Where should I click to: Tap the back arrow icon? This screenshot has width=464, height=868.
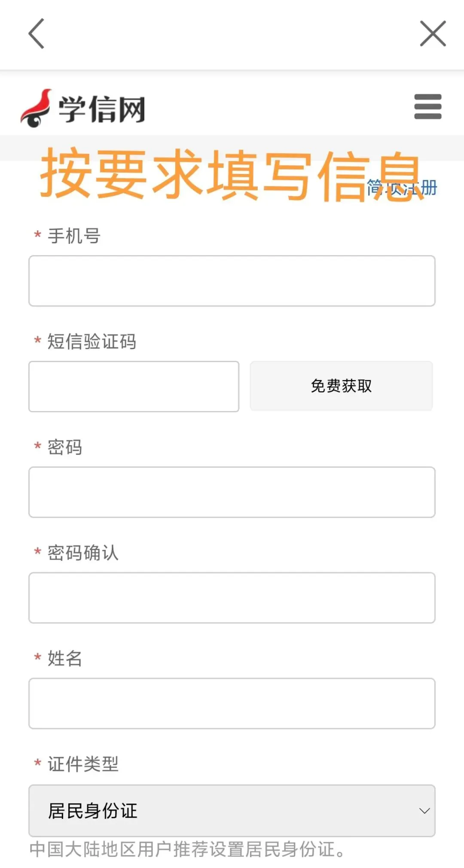37,34
